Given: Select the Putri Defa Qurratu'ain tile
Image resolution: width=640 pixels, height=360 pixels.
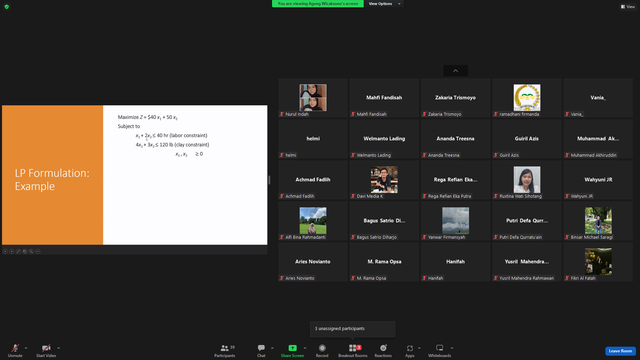Looking at the screenshot, I should point(527,221).
